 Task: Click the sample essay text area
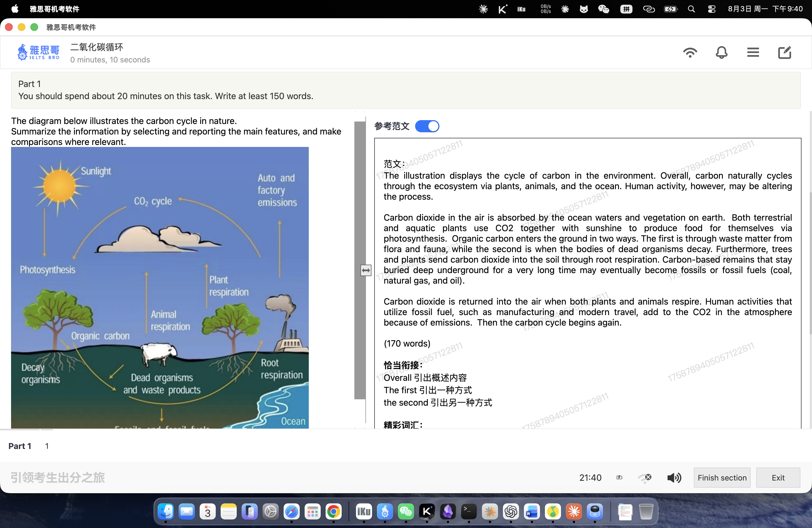[587, 283]
